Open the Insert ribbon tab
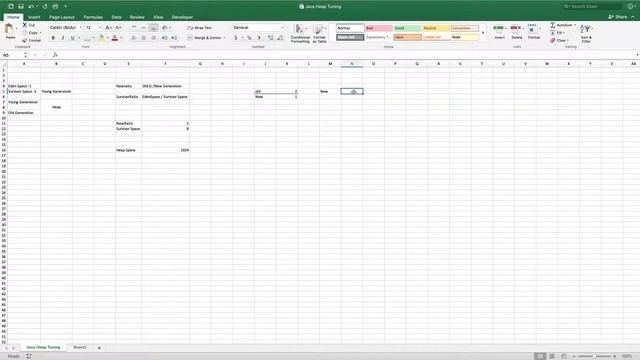The image size is (640, 360). click(34, 17)
